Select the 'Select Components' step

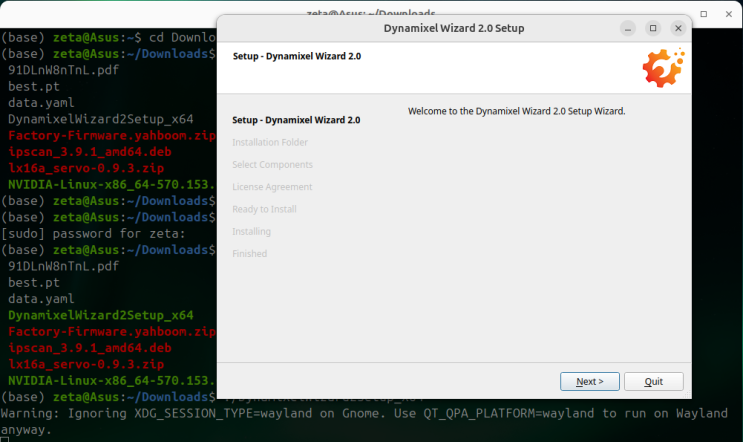tap(272, 164)
